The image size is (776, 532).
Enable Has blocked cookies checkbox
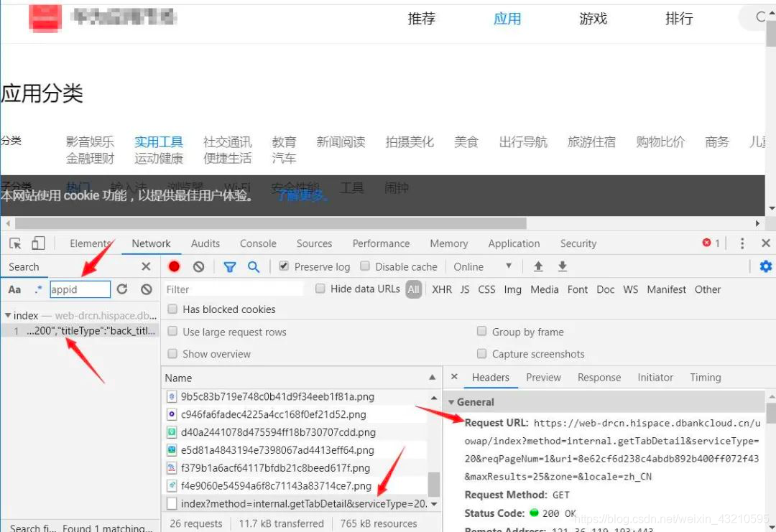[172, 309]
